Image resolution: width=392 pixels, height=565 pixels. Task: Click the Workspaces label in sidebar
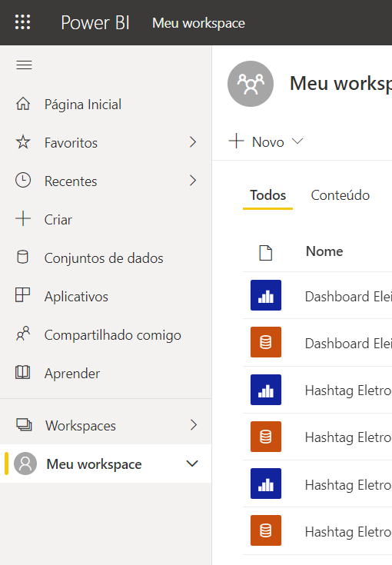point(81,426)
